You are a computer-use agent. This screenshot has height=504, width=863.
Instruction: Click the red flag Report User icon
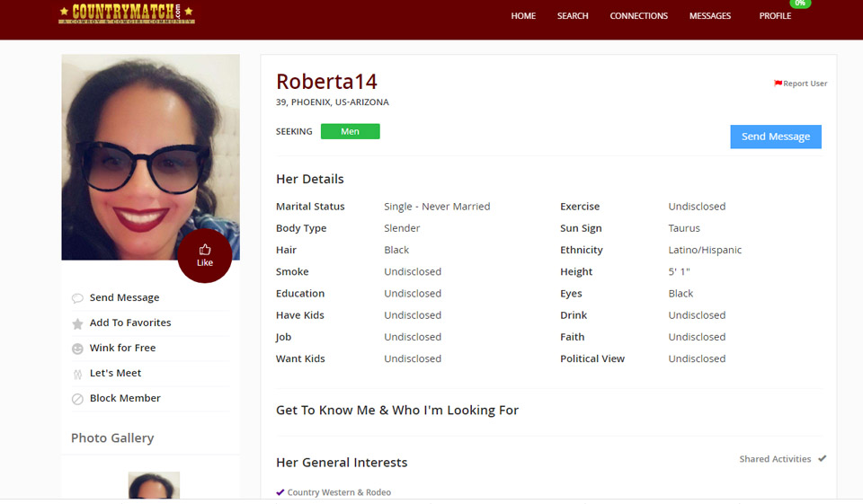778,84
